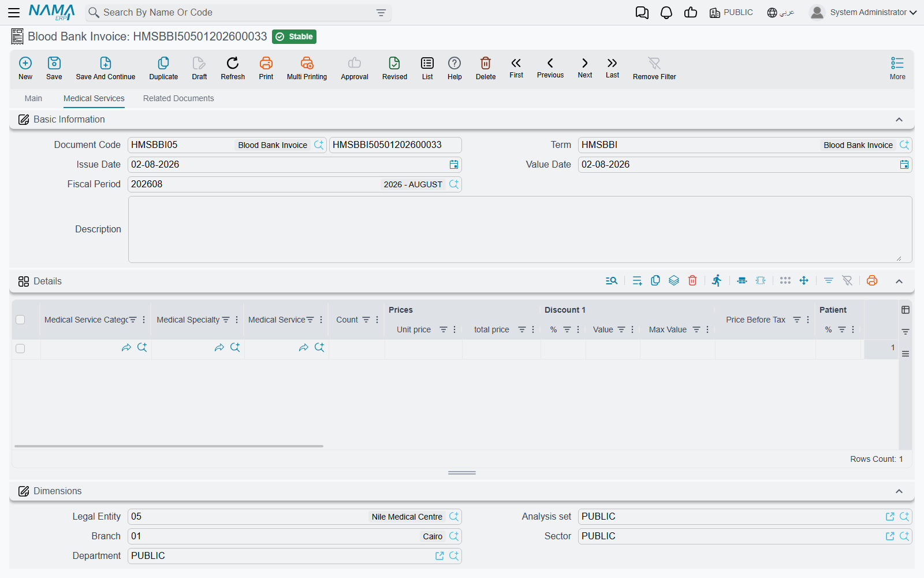Click the details grid horizontal scrollbar
This screenshot has height=578, width=924.
[x=169, y=446]
